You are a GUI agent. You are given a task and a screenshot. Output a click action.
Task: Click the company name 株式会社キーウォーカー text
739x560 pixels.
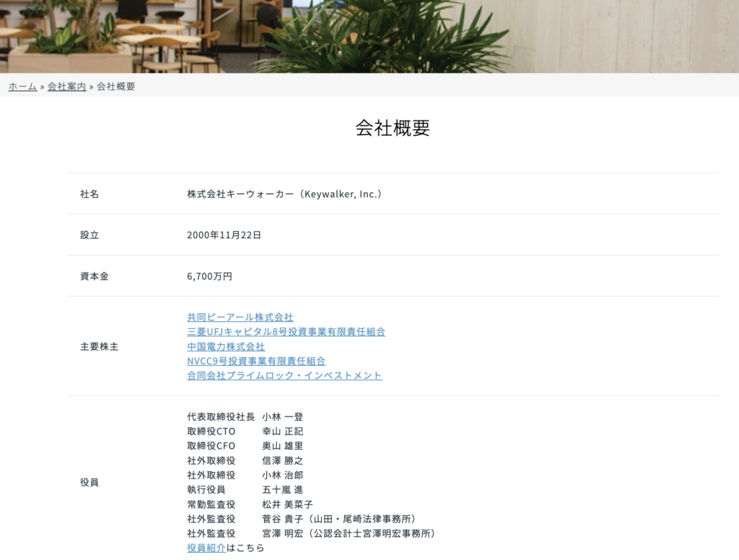(284, 194)
